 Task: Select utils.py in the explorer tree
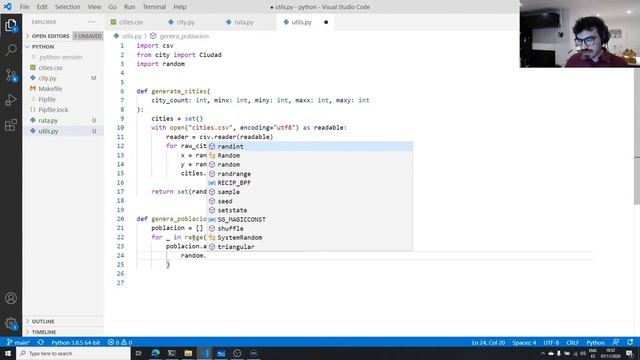(x=63, y=131)
